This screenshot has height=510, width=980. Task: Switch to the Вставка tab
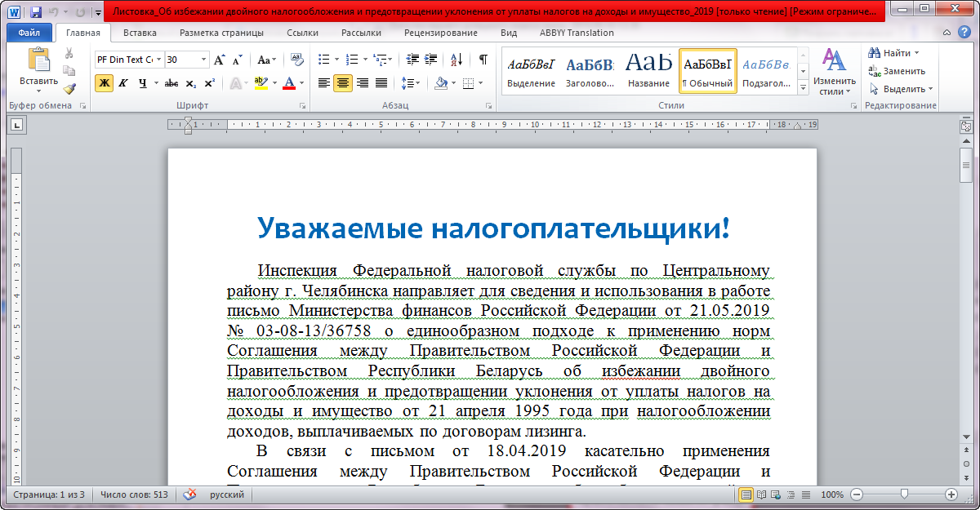pos(140,33)
